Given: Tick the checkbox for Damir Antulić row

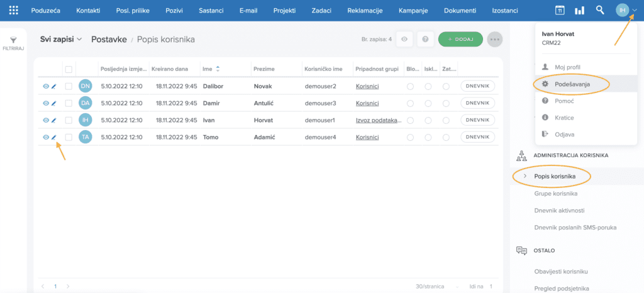Looking at the screenshot, I should 69,103.
